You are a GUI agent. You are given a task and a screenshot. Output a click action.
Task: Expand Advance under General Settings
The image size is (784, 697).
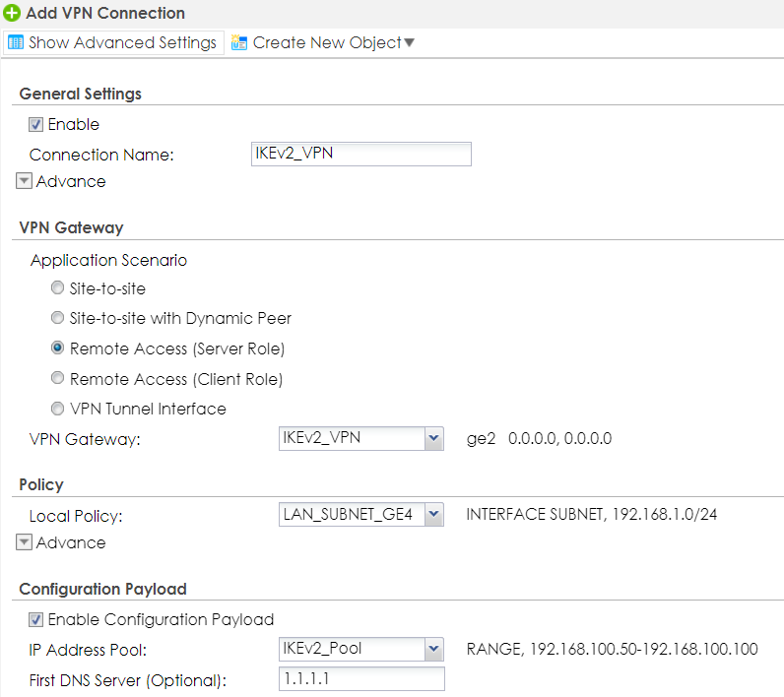point(25,181)
